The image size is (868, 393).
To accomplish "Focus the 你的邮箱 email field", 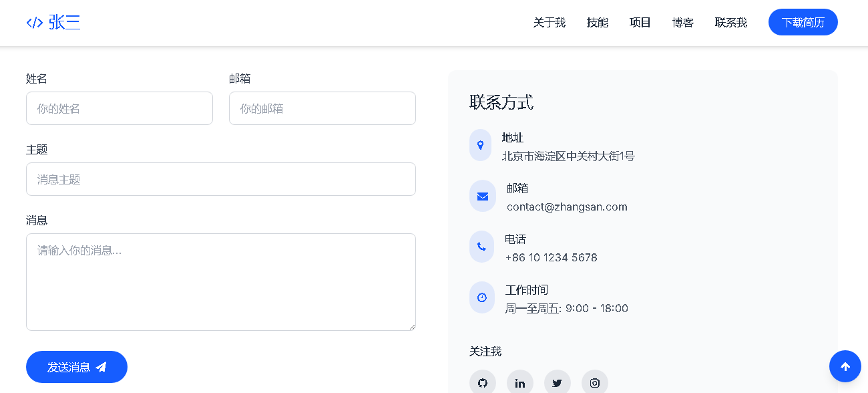I will (322, 108).
